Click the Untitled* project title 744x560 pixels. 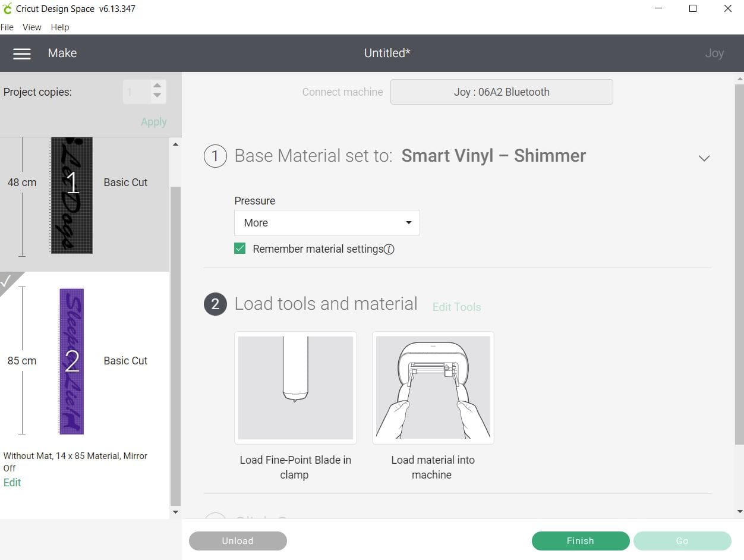click(x=387, y=53)
